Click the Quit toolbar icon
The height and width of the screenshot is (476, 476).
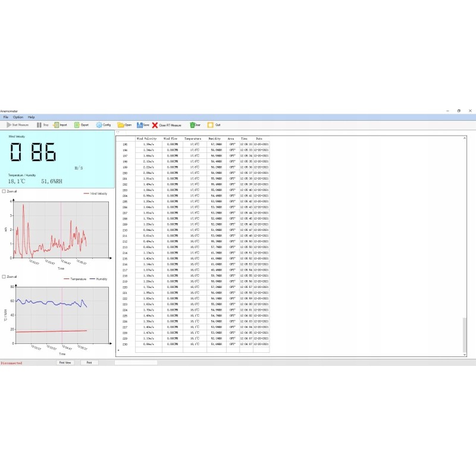(x=210, y=125)
